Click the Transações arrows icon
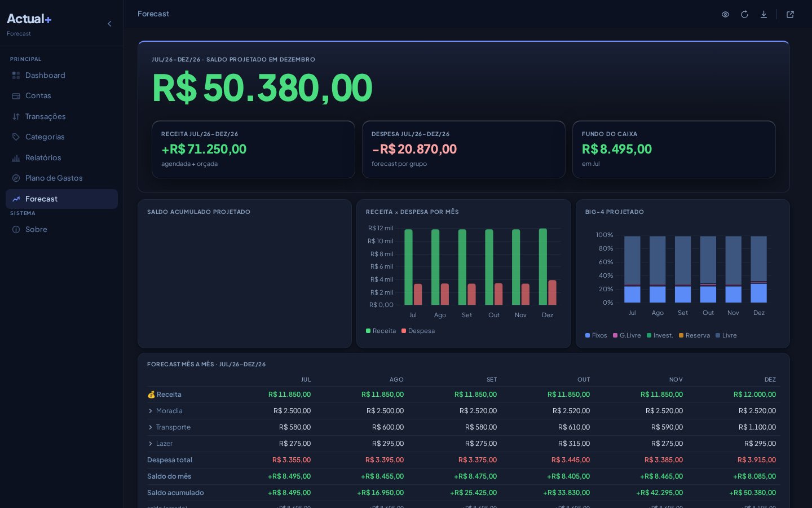 (x=16, y=116)
